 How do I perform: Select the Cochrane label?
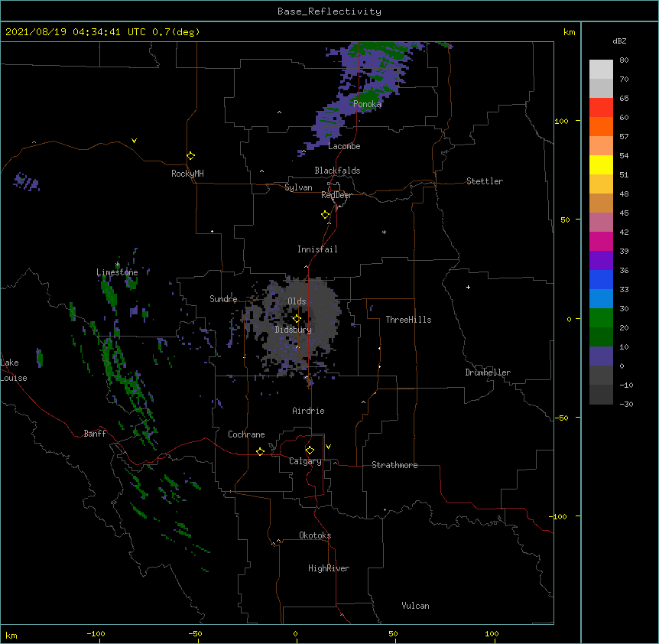(x=246, y=434)
